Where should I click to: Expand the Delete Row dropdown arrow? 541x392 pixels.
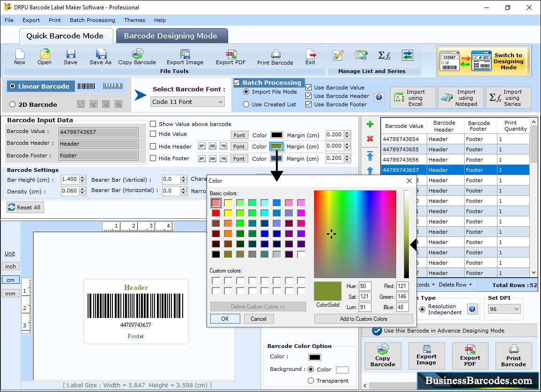pyautogui.click(x=470, y=285)
